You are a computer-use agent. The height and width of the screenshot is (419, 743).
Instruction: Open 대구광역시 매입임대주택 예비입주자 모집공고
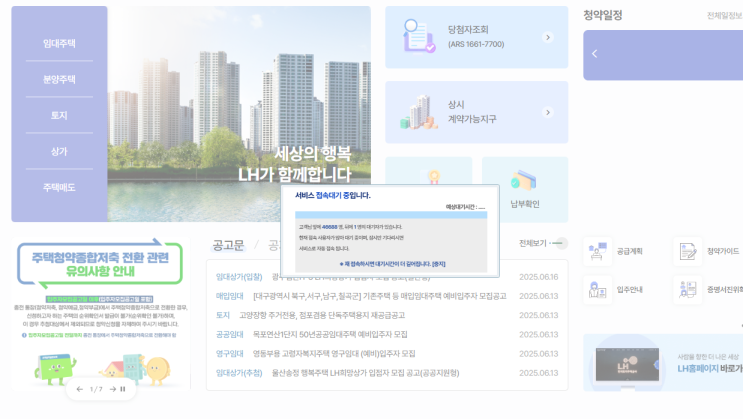click(x=380, y=296)
